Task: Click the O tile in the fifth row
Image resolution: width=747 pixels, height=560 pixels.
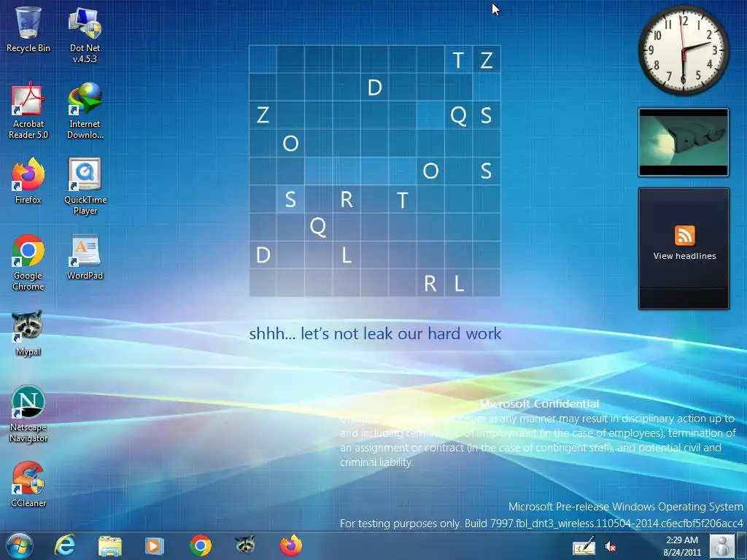Action: click(x=430, y=171)
